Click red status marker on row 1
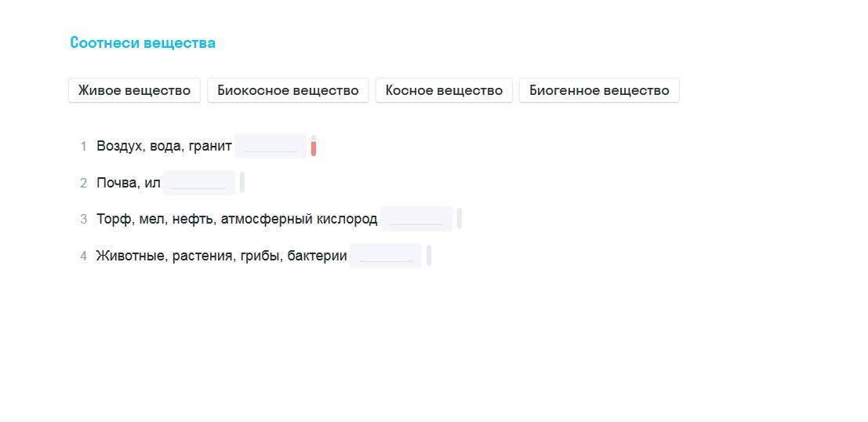Screen dimensions: 868x422 click(x=314, y=147)
